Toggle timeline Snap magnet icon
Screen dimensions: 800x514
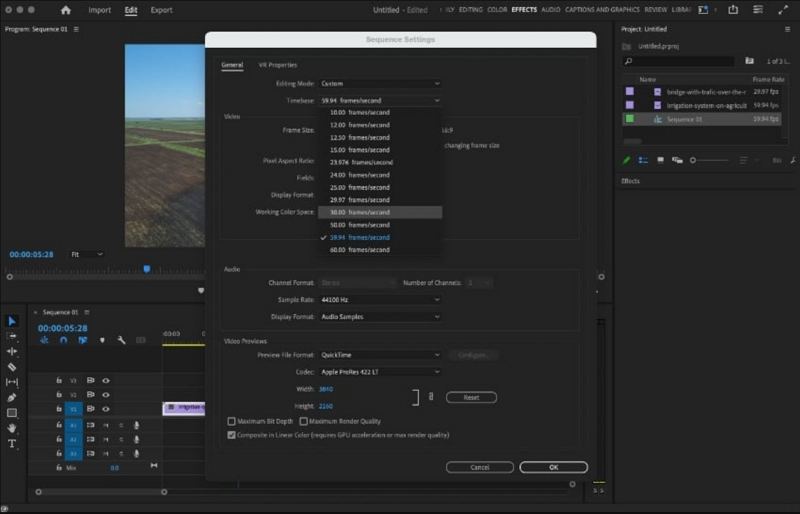pyautogui.click(x=63, y=340)
